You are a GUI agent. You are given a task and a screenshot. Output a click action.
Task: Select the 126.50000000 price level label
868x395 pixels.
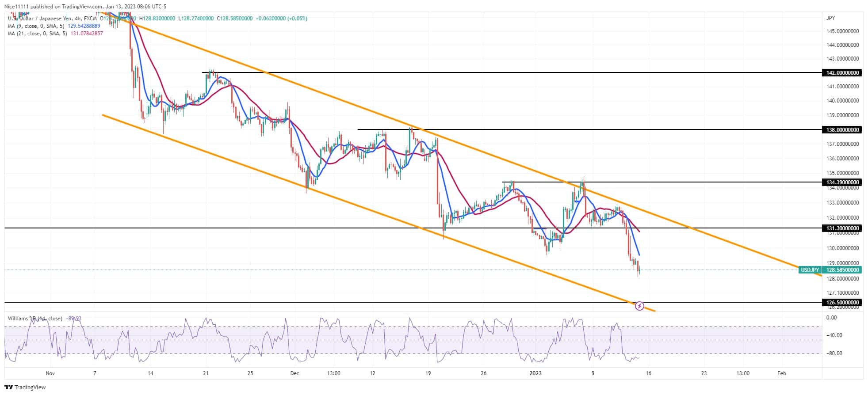tap(842, 302)
